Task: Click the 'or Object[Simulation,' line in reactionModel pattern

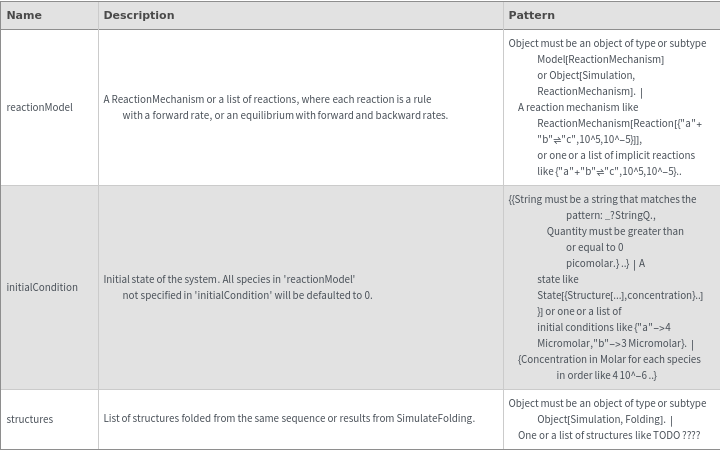Action: 585,75
